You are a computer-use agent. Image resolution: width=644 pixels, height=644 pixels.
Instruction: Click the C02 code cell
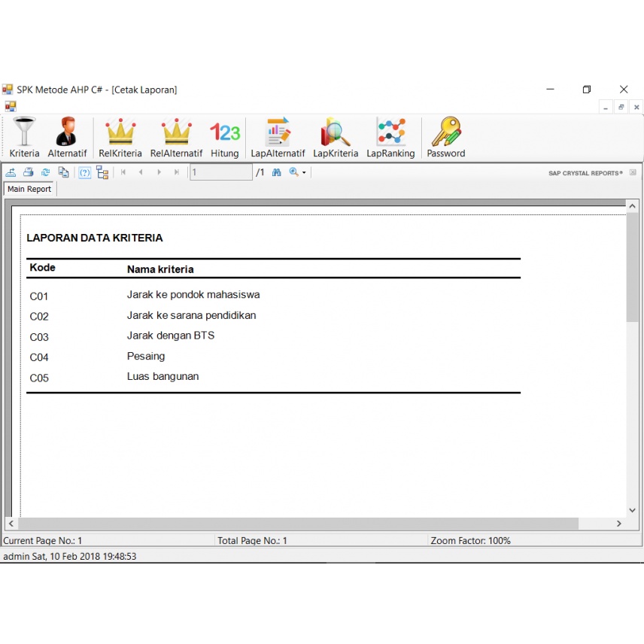(x=39, y=317)
